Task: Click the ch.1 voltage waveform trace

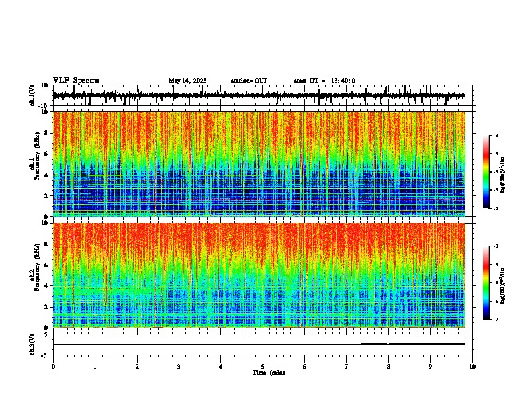Action: (x=259, y=95)
